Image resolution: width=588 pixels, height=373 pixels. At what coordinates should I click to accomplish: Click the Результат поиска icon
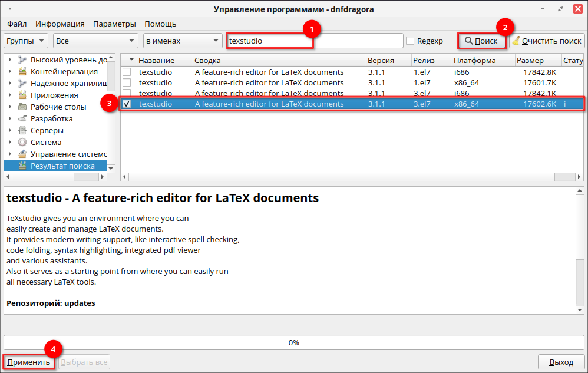(22, 166)
